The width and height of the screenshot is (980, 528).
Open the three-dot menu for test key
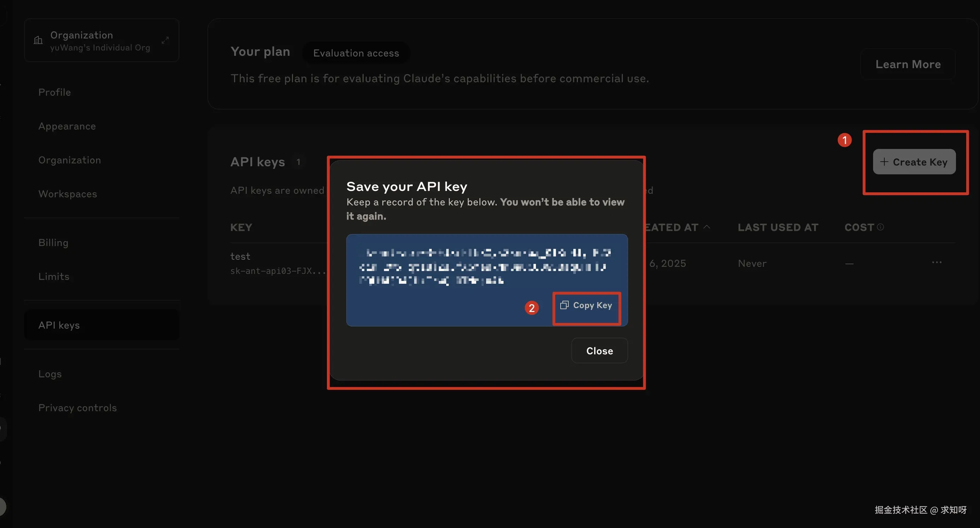(937, 263)
